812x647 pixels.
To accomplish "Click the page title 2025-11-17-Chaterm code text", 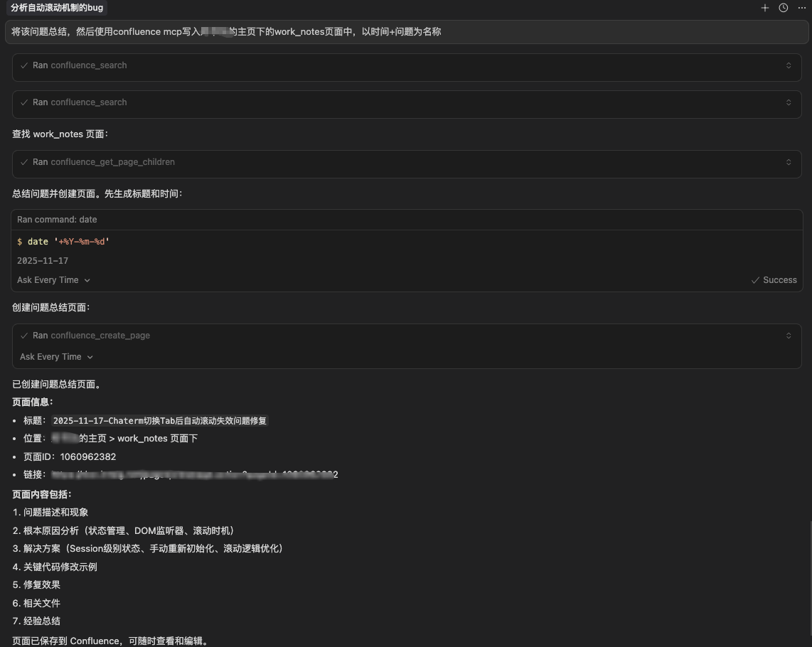I will click(160, 421).
